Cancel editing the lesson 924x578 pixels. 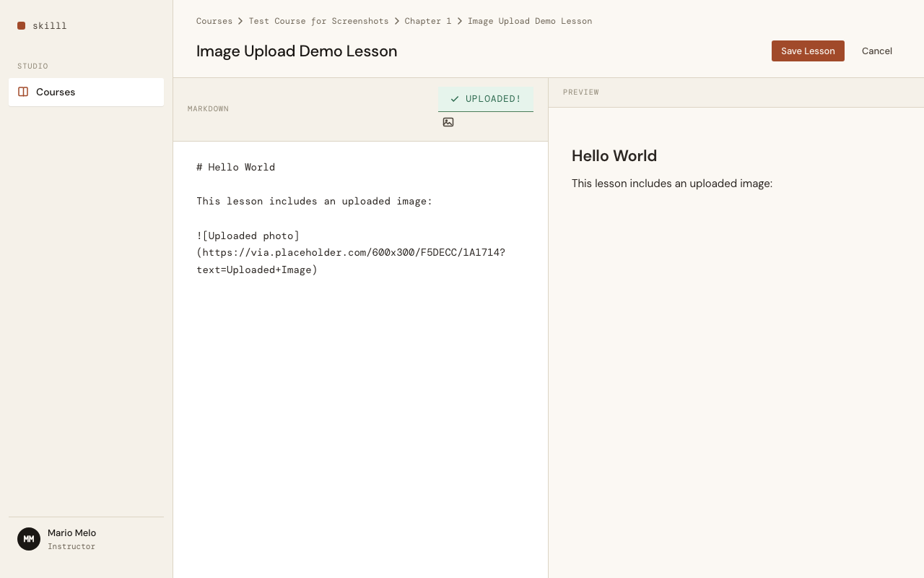[x=877, y=51]
